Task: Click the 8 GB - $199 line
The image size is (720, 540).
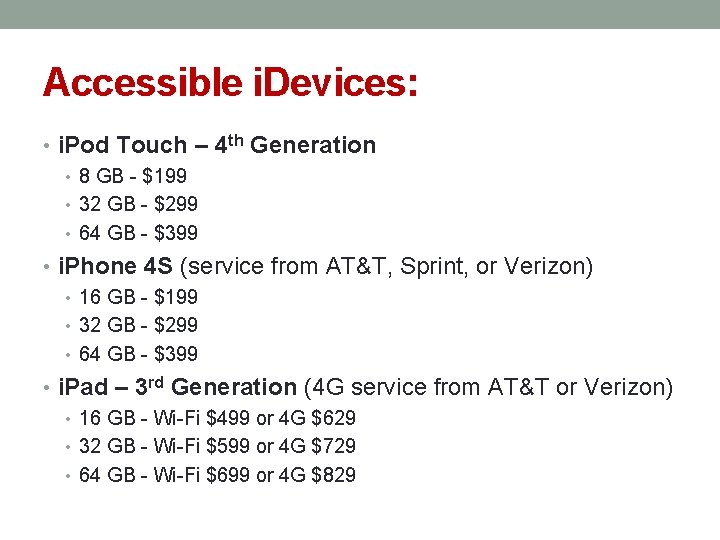Action: tap(133, 176)
